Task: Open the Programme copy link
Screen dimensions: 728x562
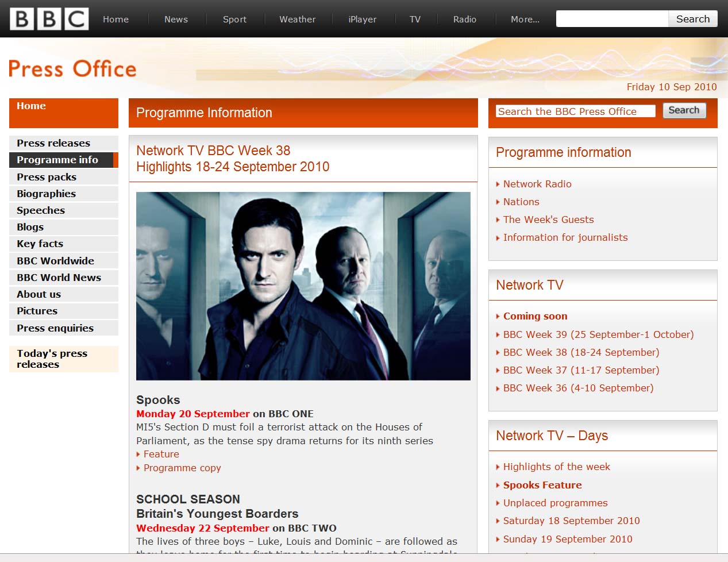Action: tap(182, 468)
